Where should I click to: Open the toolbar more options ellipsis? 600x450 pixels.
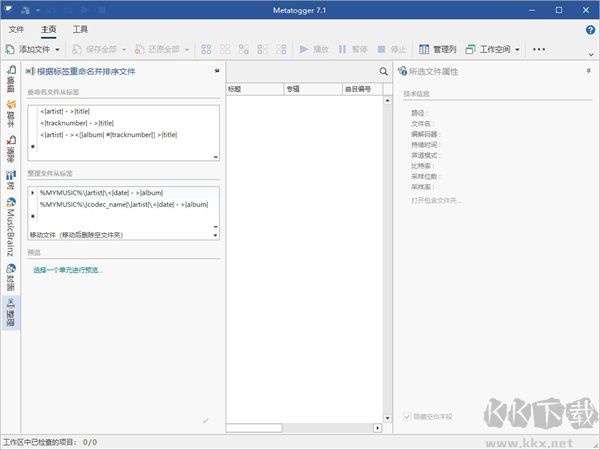(539, 49)
